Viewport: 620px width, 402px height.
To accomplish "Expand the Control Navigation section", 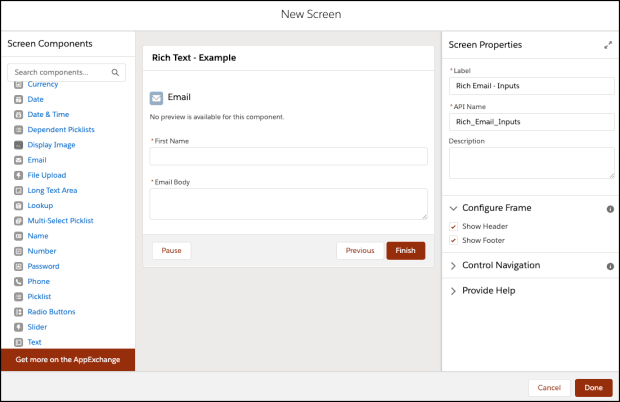I will (453, 266).
